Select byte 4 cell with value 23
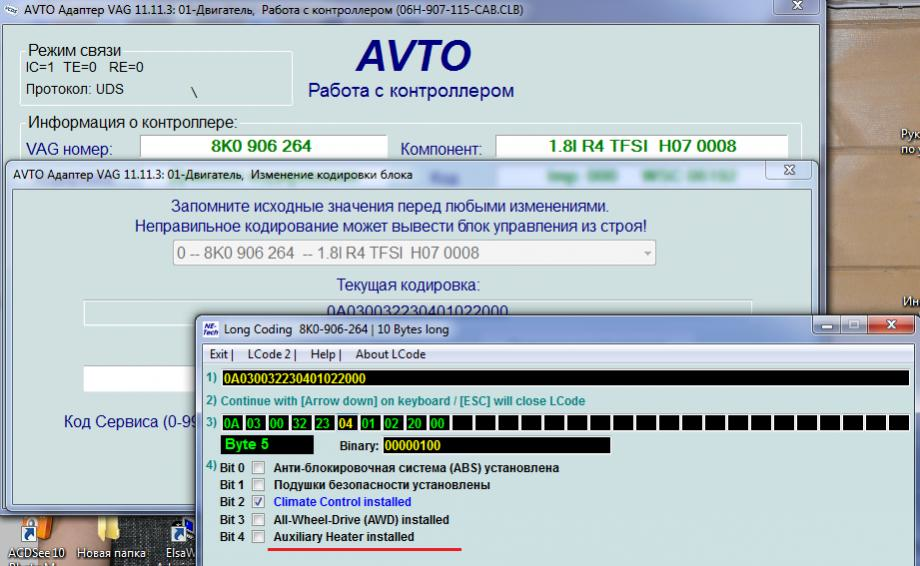Viewport: 920px width, 566px height. pos(323,423)
